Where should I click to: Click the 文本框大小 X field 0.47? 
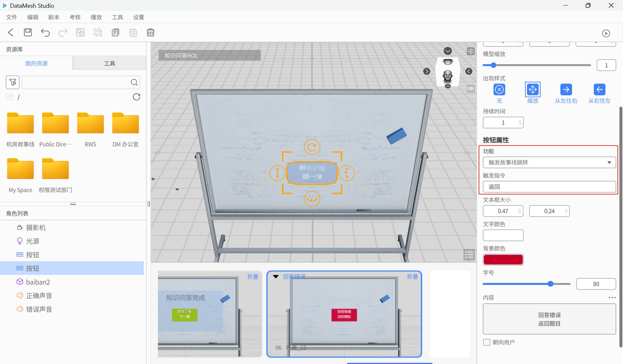coord(503,211)
